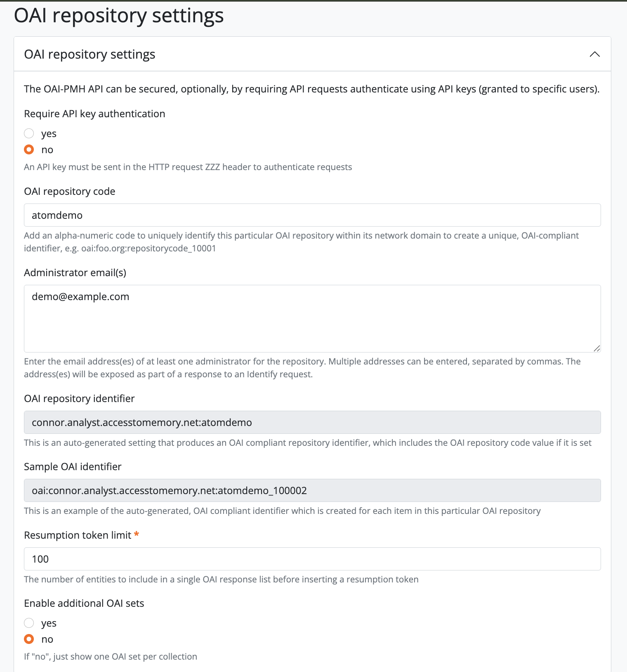This screenshot has width=627, height=672.
Task: Click the Sample OAI identifier label
Action: [x=73, y=467]
